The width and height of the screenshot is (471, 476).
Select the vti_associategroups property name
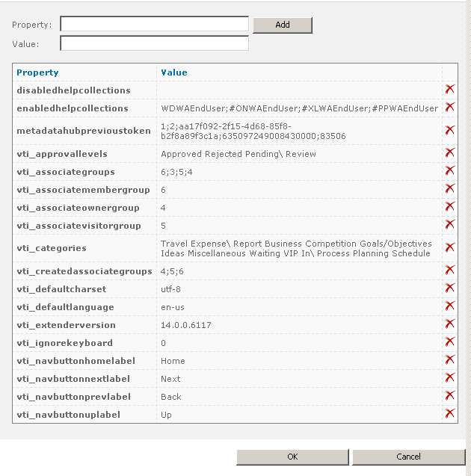[x=66, y=172]
